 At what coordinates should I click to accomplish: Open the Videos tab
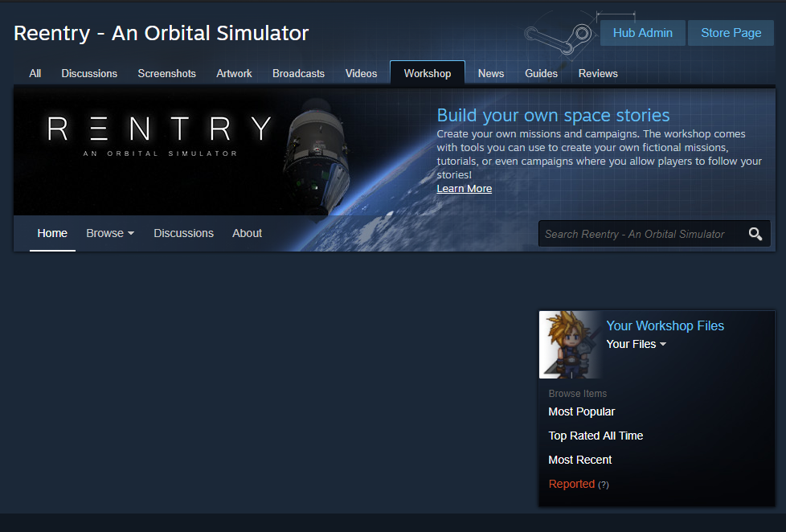pyautogui.click(x=361, y=74)
